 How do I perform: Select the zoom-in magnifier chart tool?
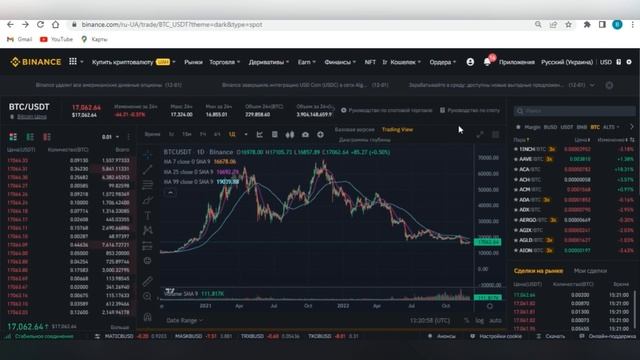(x=148, y=296)
